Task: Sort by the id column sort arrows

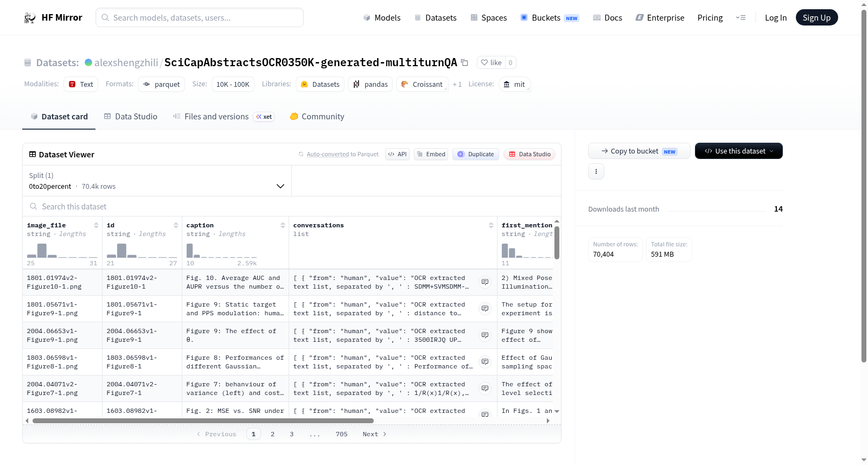Action: [176, 225]
